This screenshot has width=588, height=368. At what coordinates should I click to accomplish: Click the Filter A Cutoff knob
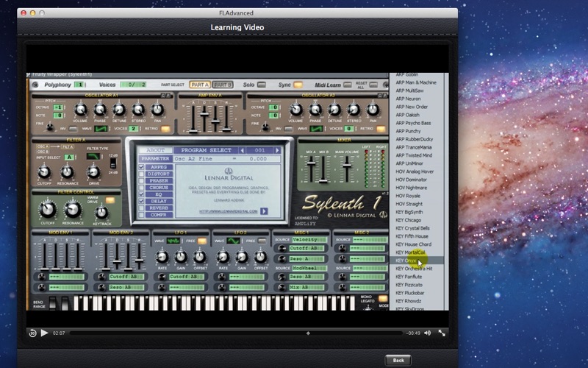tap(44, 172)
